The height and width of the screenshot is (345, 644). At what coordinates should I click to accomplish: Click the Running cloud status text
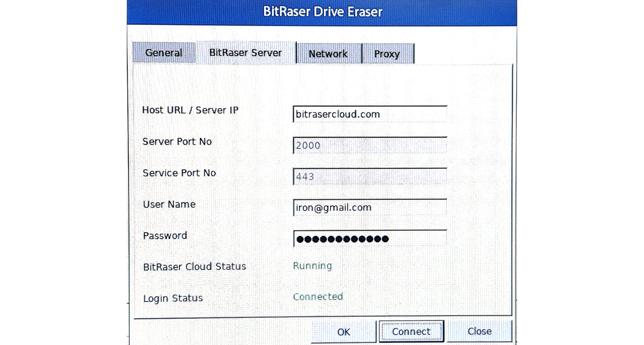[312, 266]
